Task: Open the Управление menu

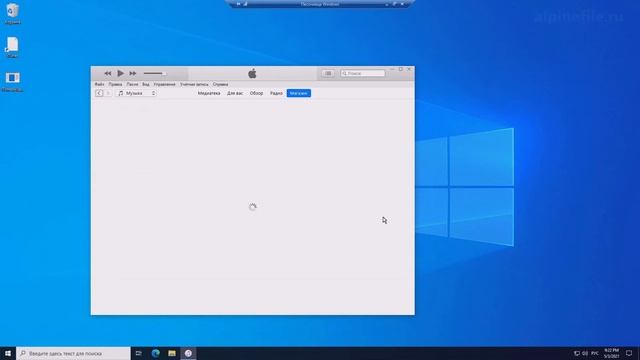Action: tap(164, 84)
